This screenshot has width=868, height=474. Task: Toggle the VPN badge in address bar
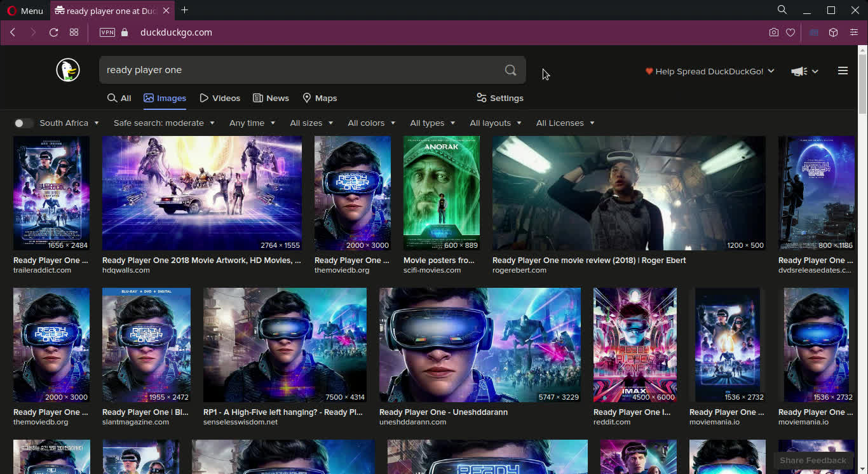coord(107,32)
